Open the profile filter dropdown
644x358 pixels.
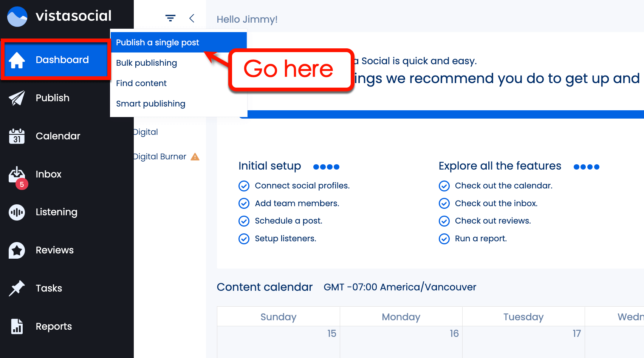[170, 18]
